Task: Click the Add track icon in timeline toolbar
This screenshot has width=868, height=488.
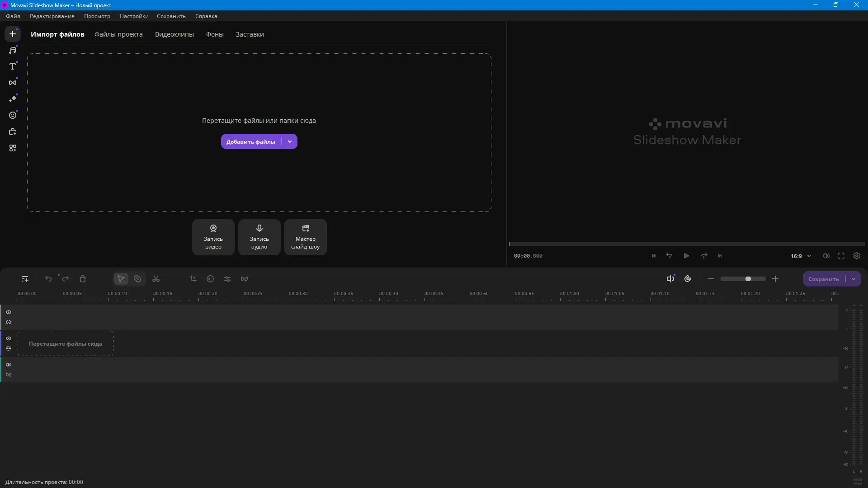Action: point(25,279)
